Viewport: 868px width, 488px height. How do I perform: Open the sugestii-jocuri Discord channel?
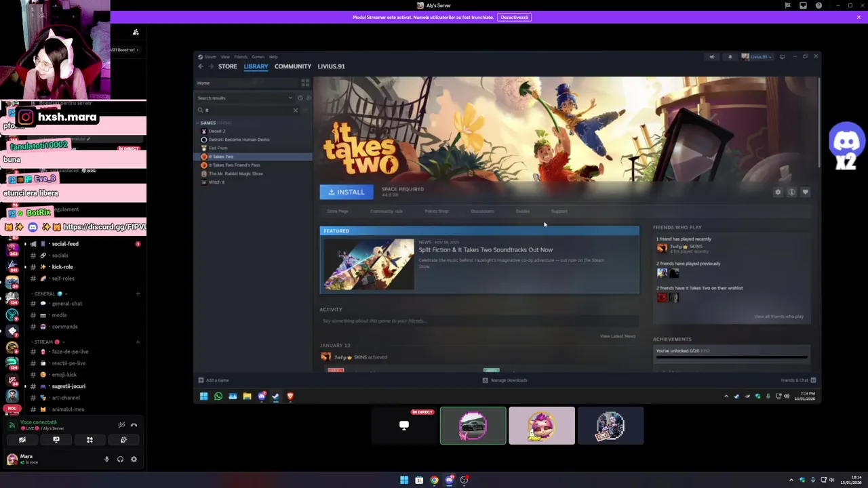tap(68, 386)
